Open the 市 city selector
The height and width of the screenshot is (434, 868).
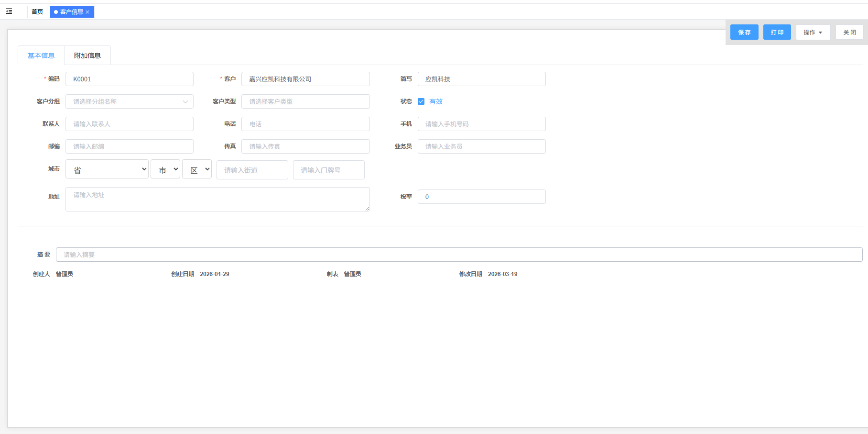click(165, 169)
